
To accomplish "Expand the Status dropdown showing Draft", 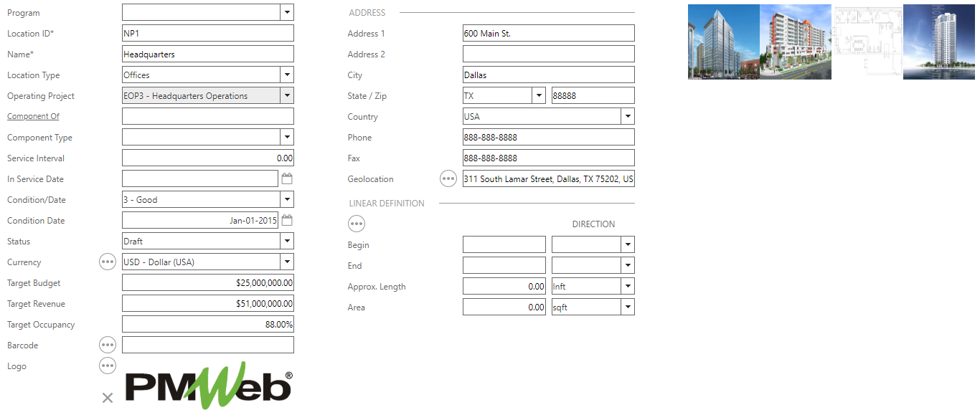I will click(286, 242).
